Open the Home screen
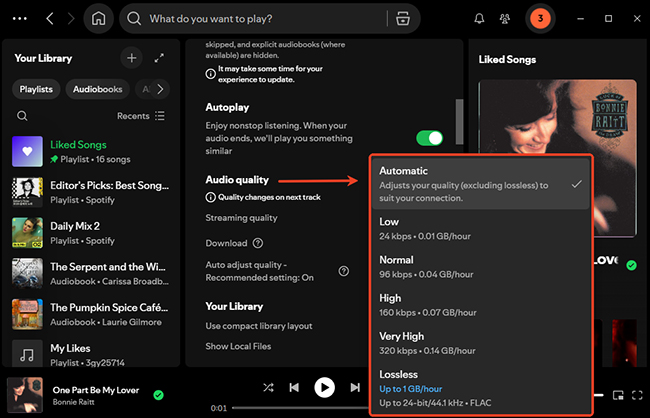 [x=99, y=19]
